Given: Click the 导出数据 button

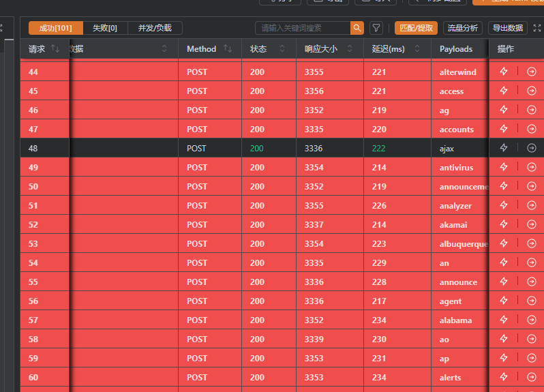Looking at the screenshot, I should pos(508,28).
